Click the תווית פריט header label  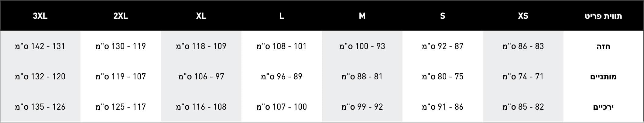(603, 16)
